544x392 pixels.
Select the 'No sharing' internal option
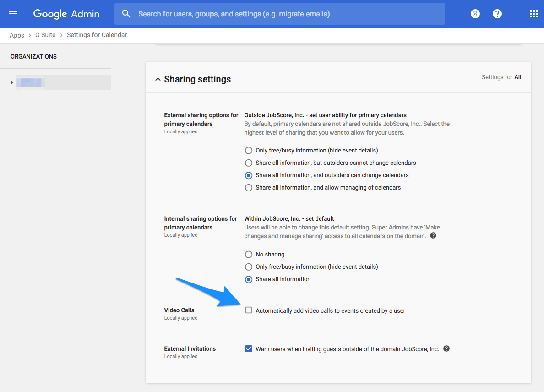248,255
